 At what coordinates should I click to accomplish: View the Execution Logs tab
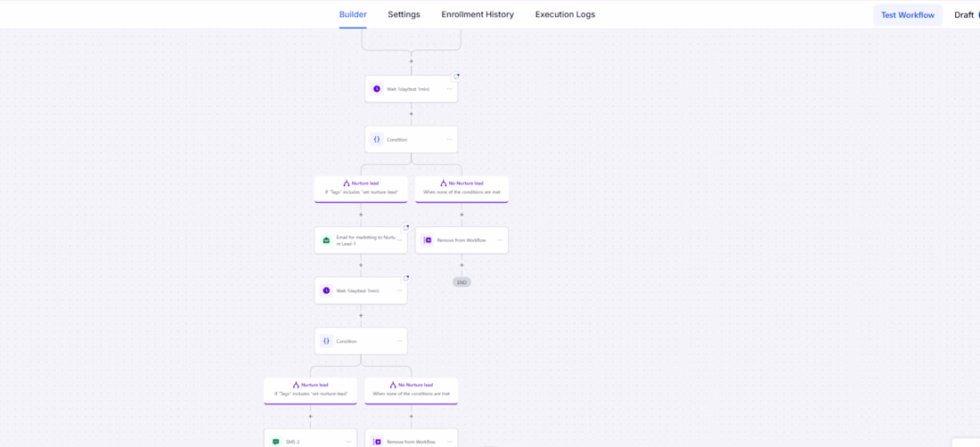565,14
